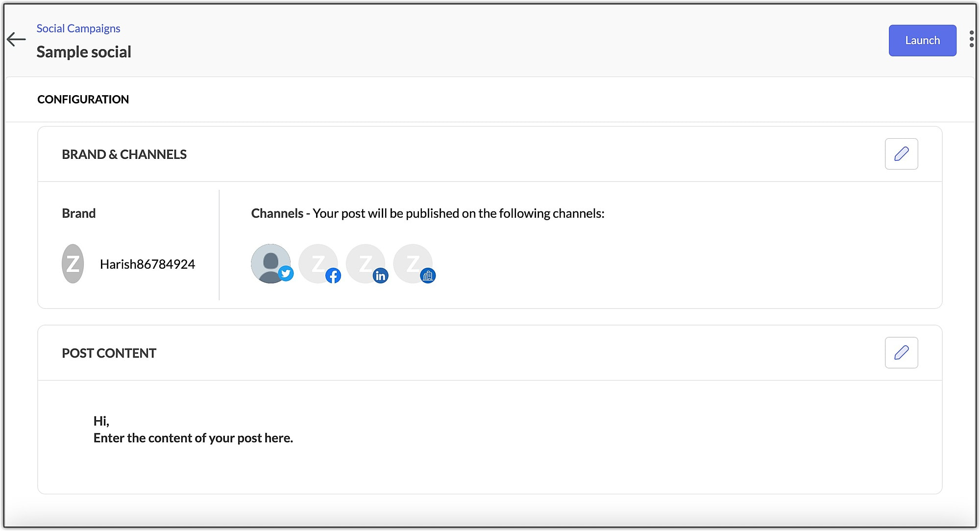Click the BRAND & CHANNELS section header

(x=124, y=154)
